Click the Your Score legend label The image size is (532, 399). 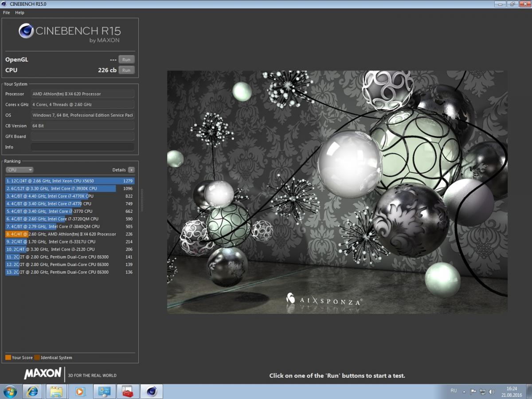(x=22, y=357)
